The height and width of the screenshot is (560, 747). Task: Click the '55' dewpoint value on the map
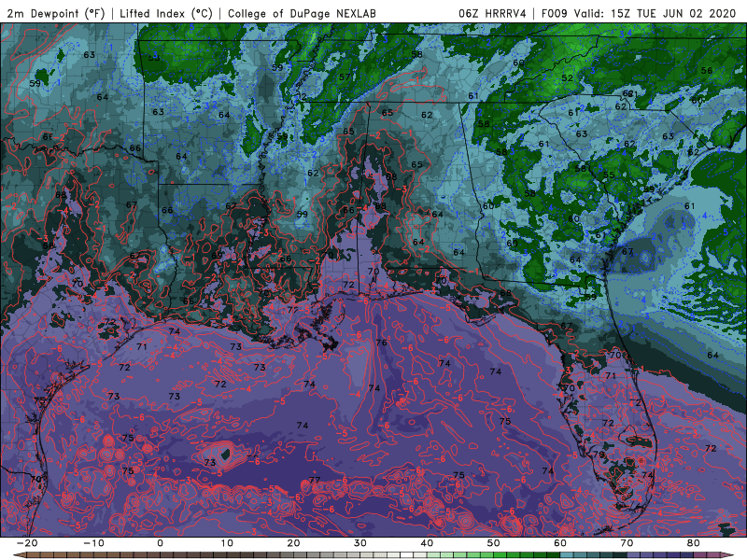(x=609, y=175)
